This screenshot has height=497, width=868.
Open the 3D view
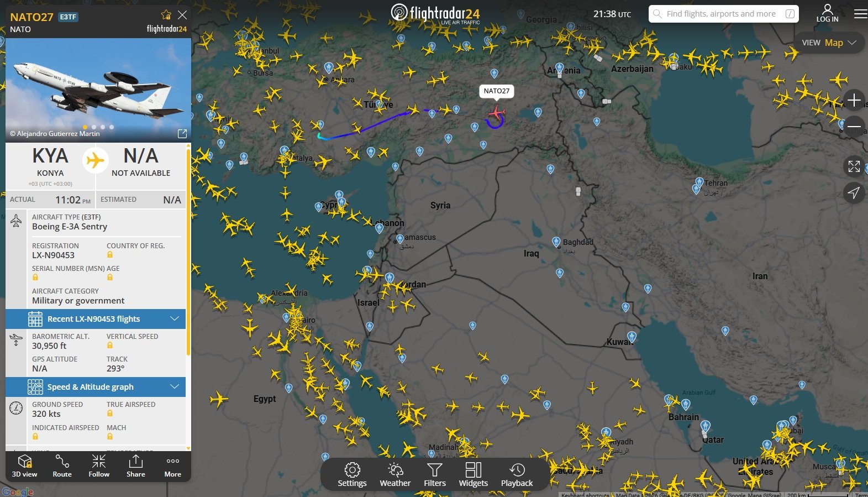pos(25,466)
